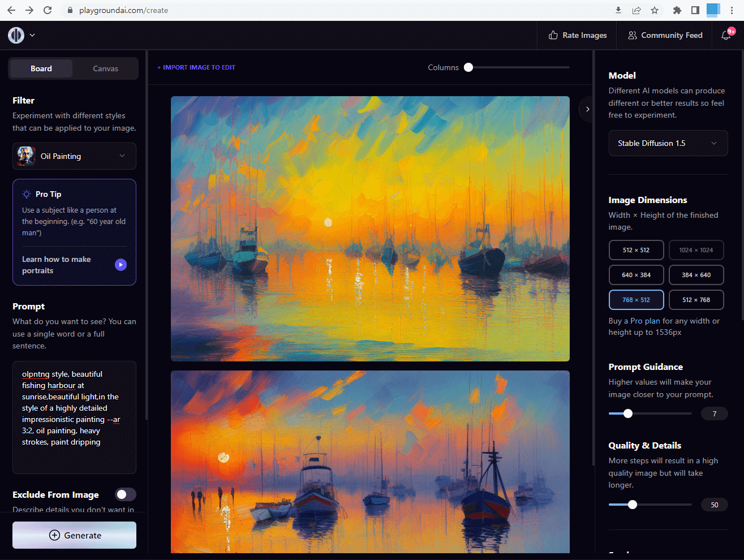Open Stable Diffusion 1.5 model dropdown
Viewport: 744px width, 560px height.
668,143
